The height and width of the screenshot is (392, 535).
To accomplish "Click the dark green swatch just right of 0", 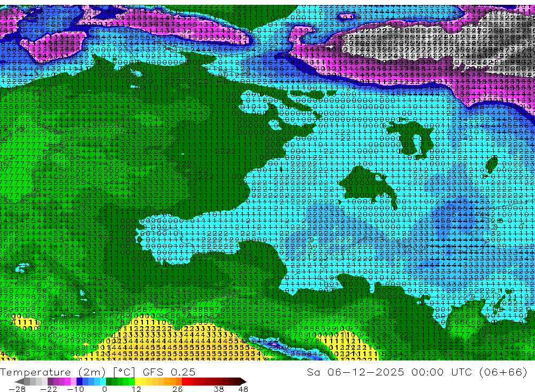I will click(x=109, y=381).
